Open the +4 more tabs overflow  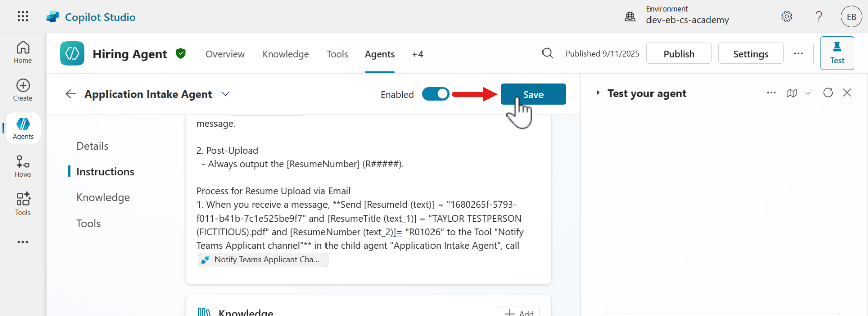[x=417, y=54]
